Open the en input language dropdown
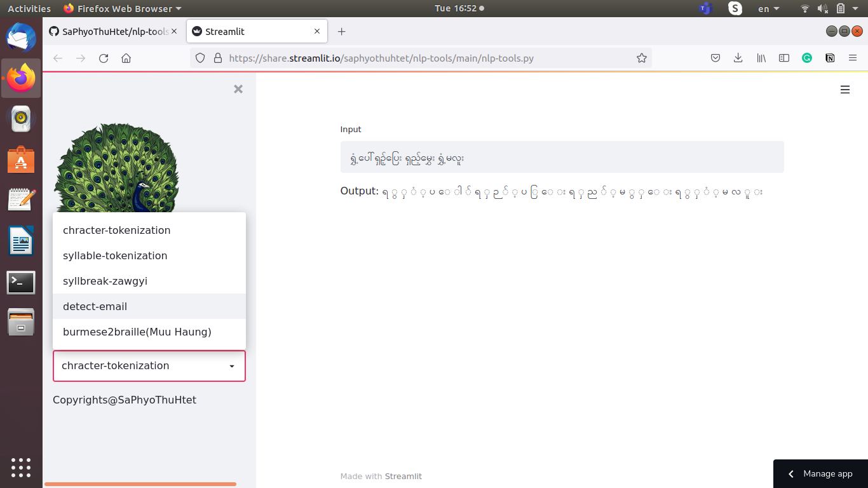This screenshot has height=488, width=868. click(x=768, y=8)
